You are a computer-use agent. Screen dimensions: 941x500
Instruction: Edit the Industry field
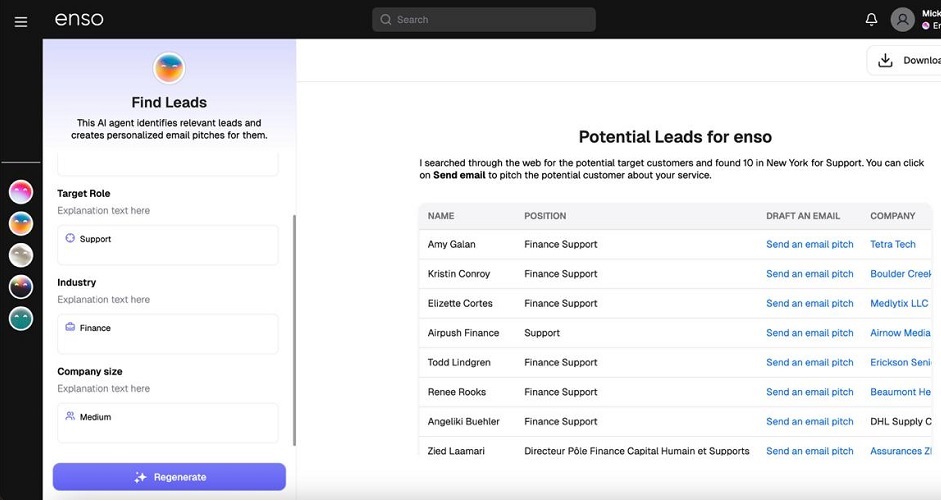pyautogui.click(x=168, y=334)
